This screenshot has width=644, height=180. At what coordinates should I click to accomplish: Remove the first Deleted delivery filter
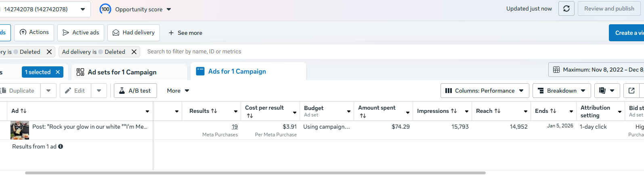point(49,52)
